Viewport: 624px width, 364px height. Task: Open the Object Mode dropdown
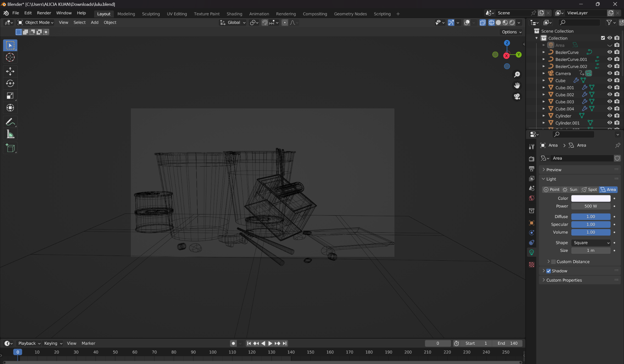pyautogui.click(x=36, y=23)
